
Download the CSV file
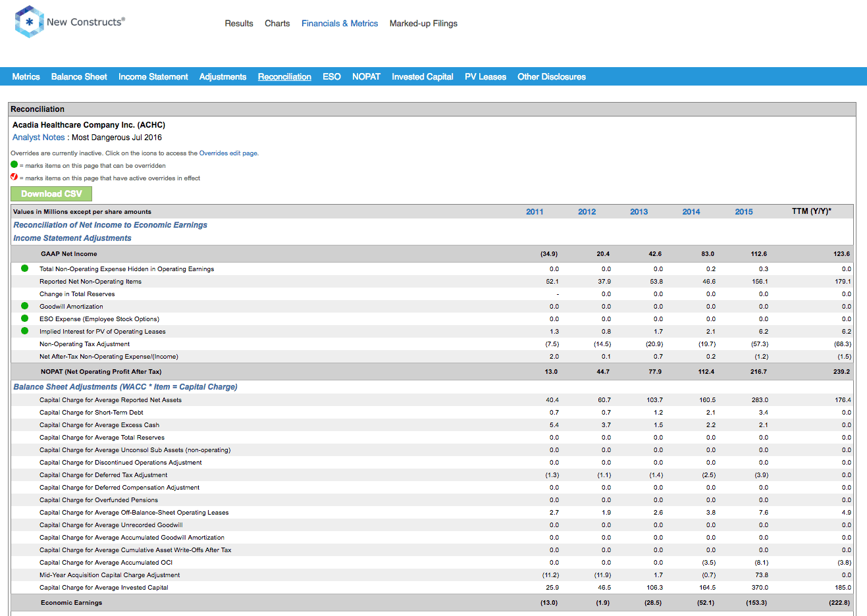51,193
